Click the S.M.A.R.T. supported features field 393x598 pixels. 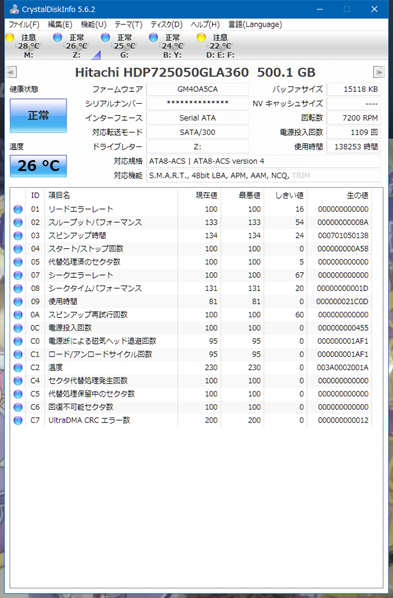(263, 176)
